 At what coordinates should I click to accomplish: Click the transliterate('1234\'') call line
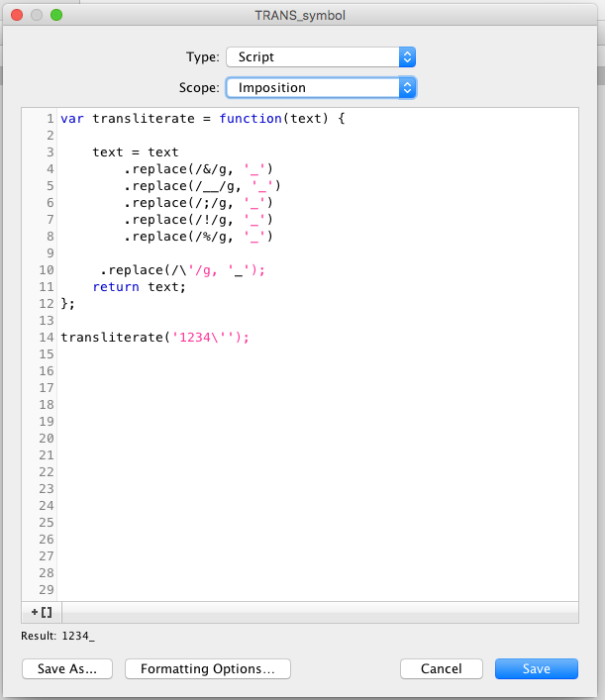[x=154, y=338]
